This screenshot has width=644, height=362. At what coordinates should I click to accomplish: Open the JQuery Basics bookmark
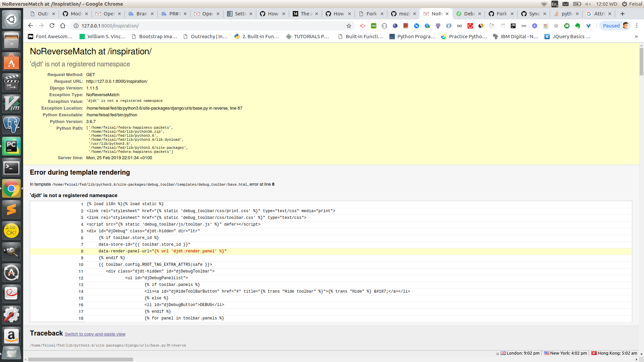click(568, 37)
